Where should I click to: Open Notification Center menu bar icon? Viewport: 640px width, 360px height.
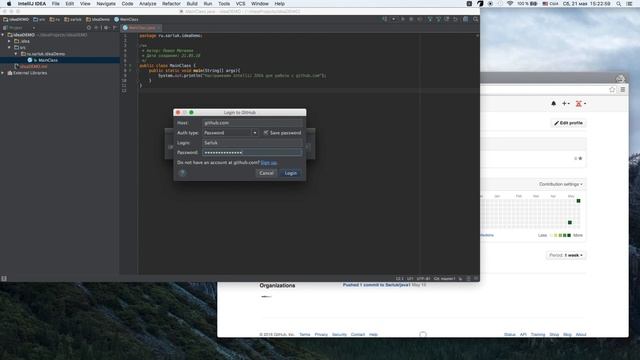(x=630, y=4)
